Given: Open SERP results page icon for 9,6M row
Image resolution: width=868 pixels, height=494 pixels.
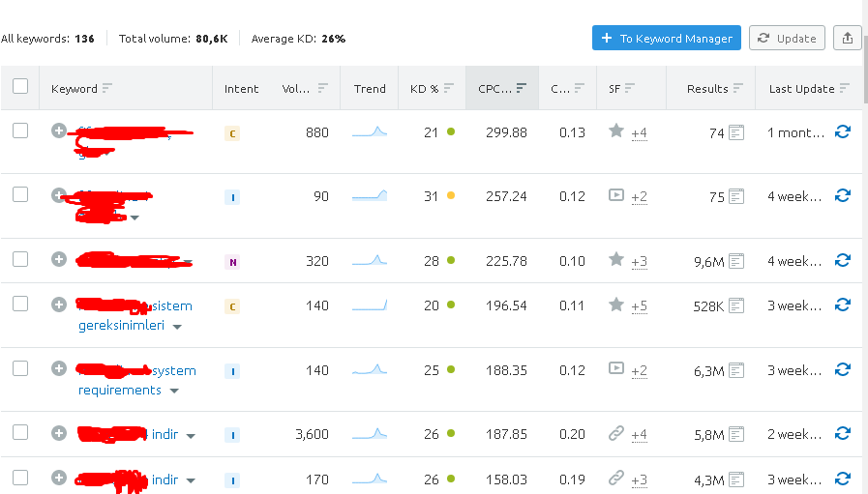Looking at the screenshot, I should [x=736, y=261].
